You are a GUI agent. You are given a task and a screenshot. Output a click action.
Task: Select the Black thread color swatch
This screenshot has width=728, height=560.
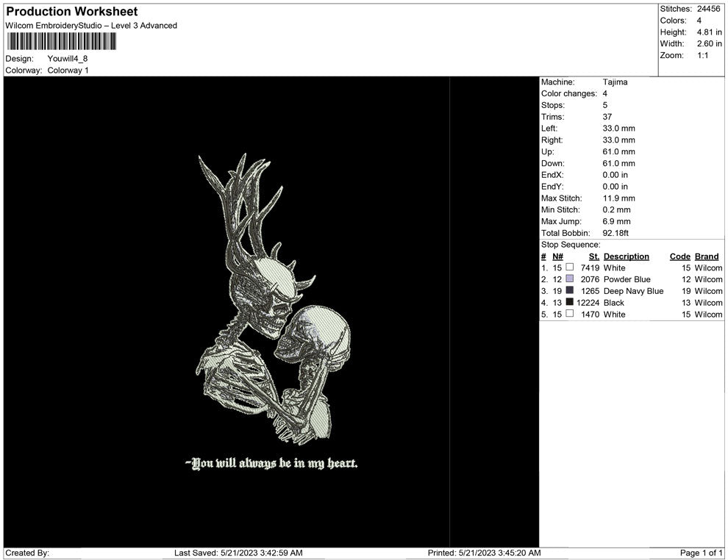click(x=569, y=303)
